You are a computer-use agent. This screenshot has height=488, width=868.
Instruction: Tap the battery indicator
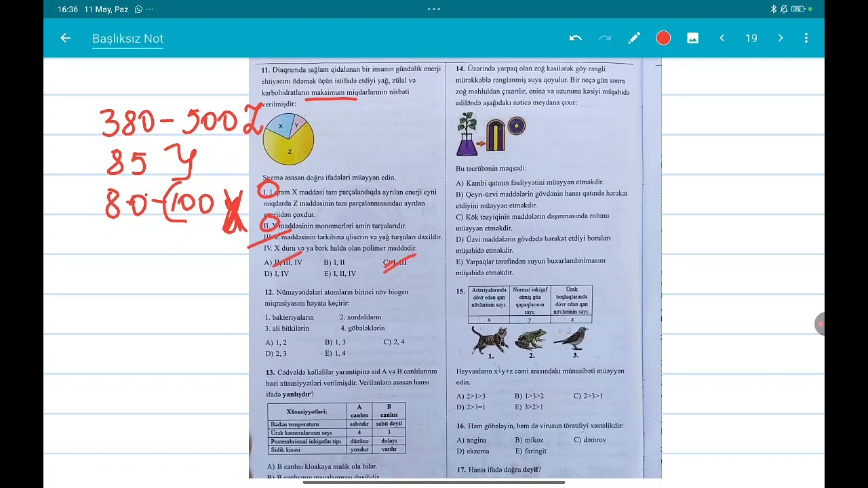point(797,9)
